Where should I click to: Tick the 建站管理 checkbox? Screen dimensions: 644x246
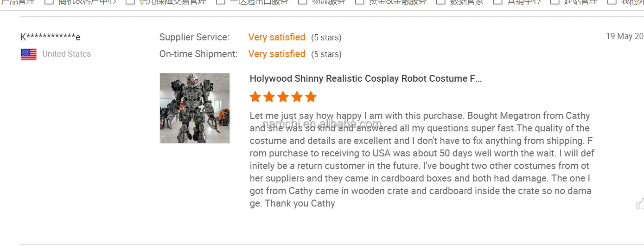pyautogui.click(x=555, y=1)
